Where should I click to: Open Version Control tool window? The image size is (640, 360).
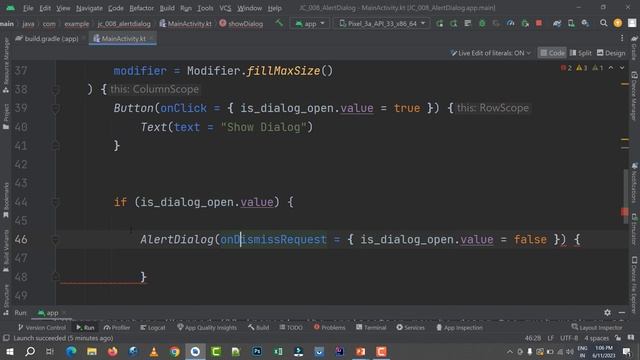click(x=42, y=327)
